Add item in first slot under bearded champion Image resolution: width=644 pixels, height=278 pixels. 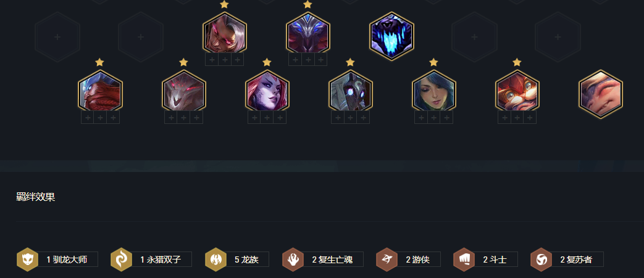click(x=88, y=118)
